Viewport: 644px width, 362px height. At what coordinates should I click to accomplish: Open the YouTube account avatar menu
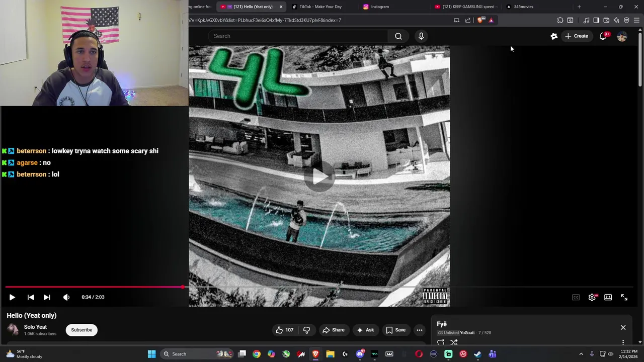tap(622, 36)
